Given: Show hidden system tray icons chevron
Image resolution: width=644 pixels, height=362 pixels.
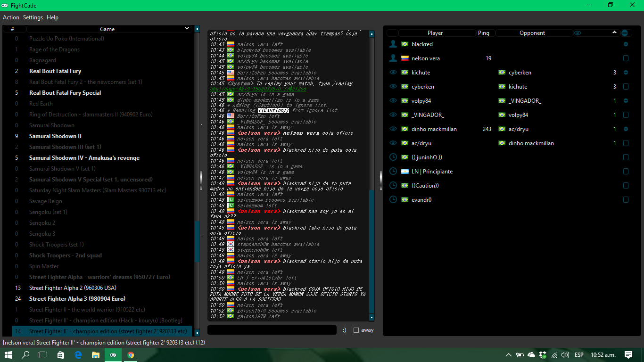Looking at the screenshot, I should click(508, 355).
